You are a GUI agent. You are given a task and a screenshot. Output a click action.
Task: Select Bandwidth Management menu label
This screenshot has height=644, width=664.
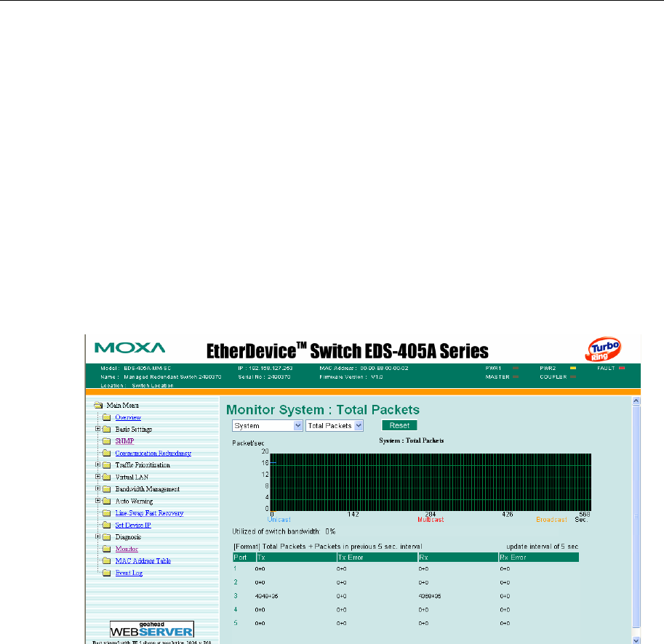pyautogui.click(x=148, y=489)
